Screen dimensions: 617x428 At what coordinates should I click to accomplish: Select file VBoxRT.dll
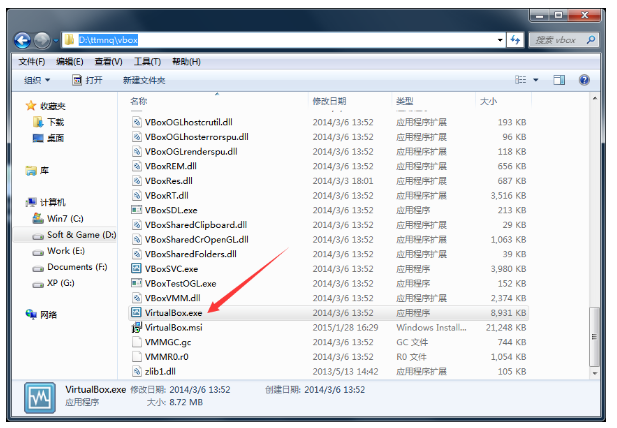click(x=166, y=196)
